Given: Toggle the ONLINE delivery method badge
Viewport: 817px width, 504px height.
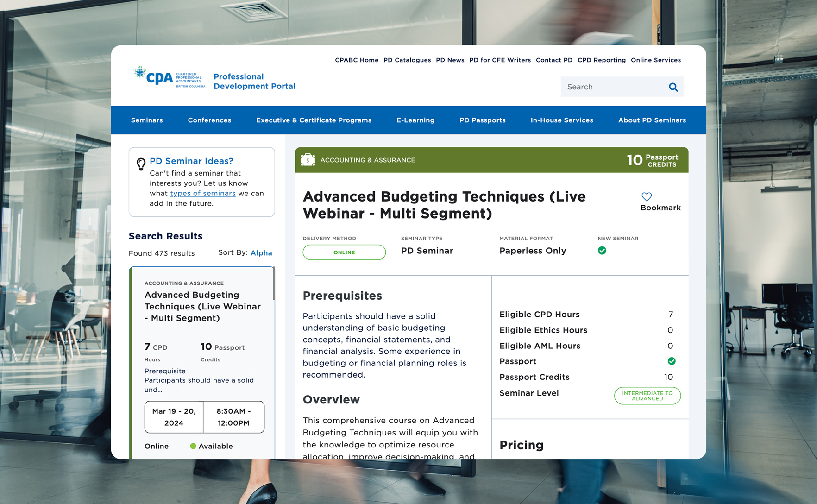Looking at the screenshot, I should coord(344,252).
